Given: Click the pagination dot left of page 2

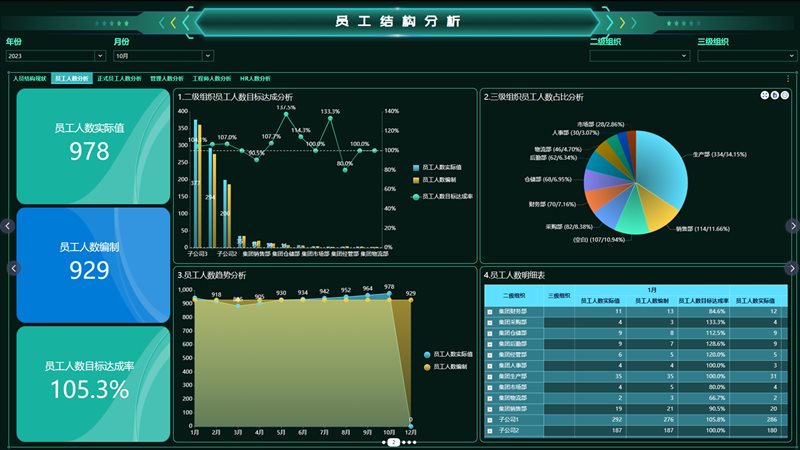Looking at the screenshot, I should point(384,442).
